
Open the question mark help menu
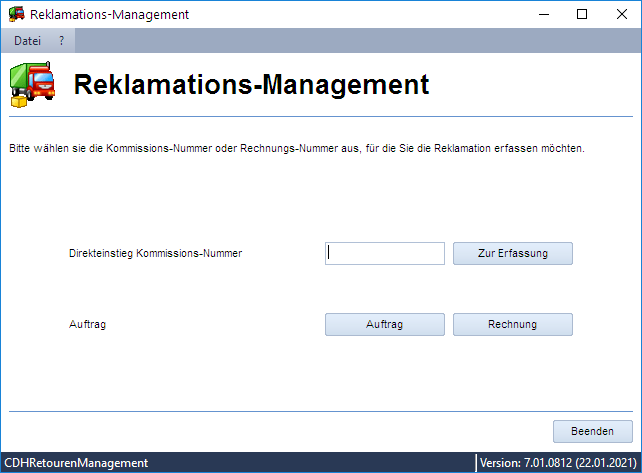click(61, 41)
